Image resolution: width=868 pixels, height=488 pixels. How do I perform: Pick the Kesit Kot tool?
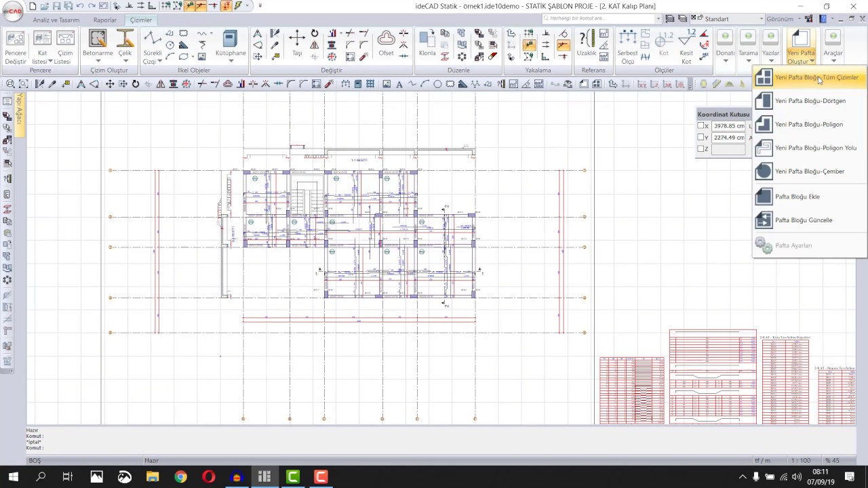(x=686, y=47)
